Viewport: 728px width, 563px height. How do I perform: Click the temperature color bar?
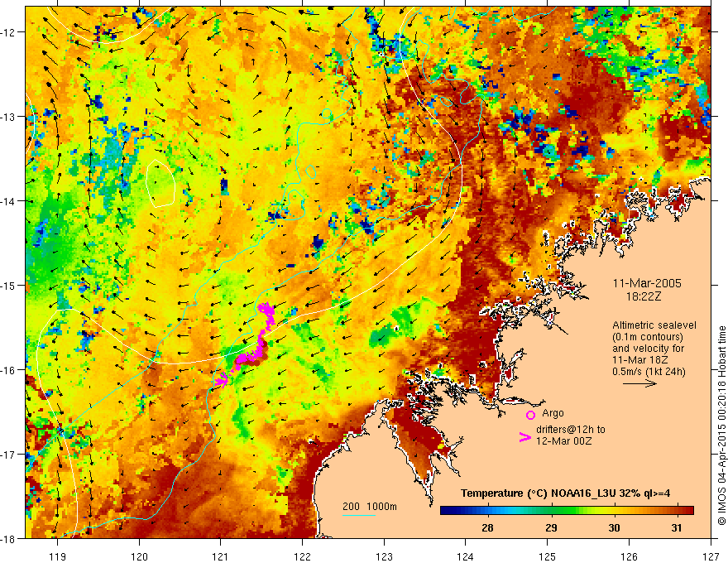pos(567,511)
